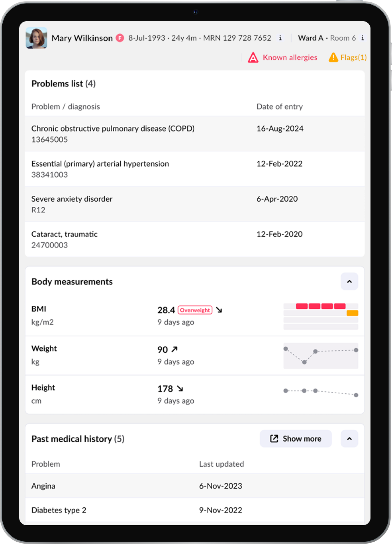The width and height of the screenshot is (392, 544).
Task: Click the external-link icon in Show more
Action: pos(274,439)
